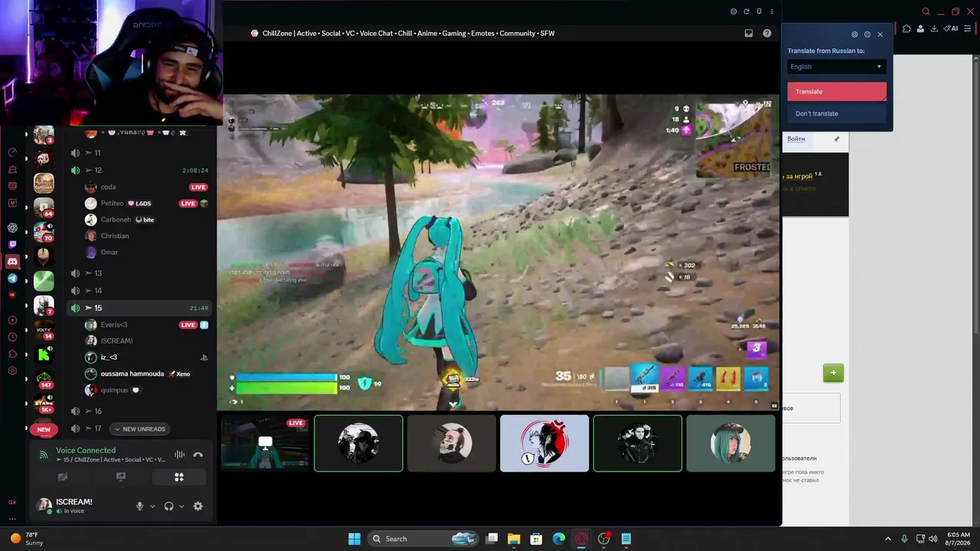Open Opera GX extensions icon in toolbar
Screen dimensions: 980x551
[907, 29]
